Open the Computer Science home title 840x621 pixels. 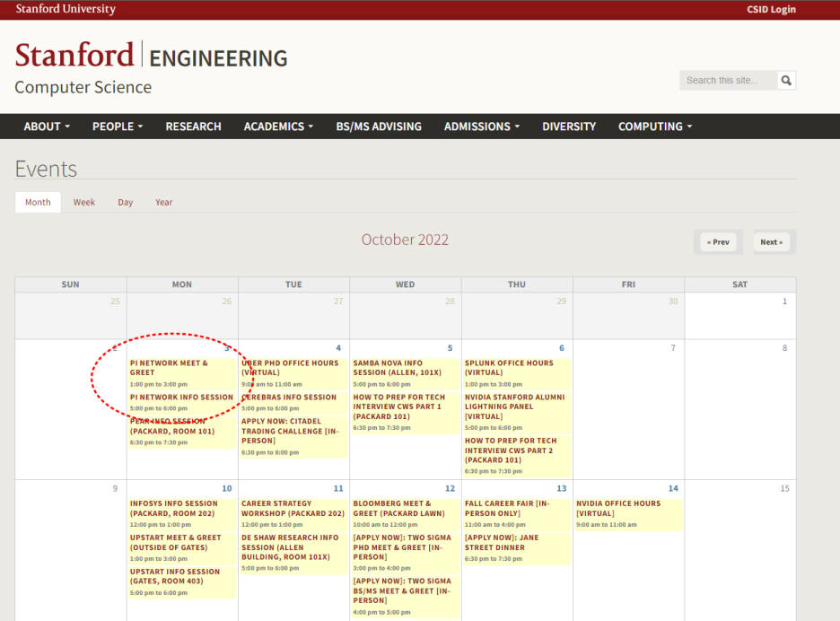83,87
